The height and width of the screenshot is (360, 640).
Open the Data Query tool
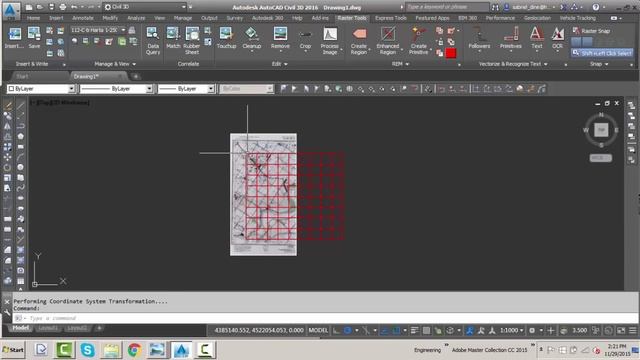(153, 40)
